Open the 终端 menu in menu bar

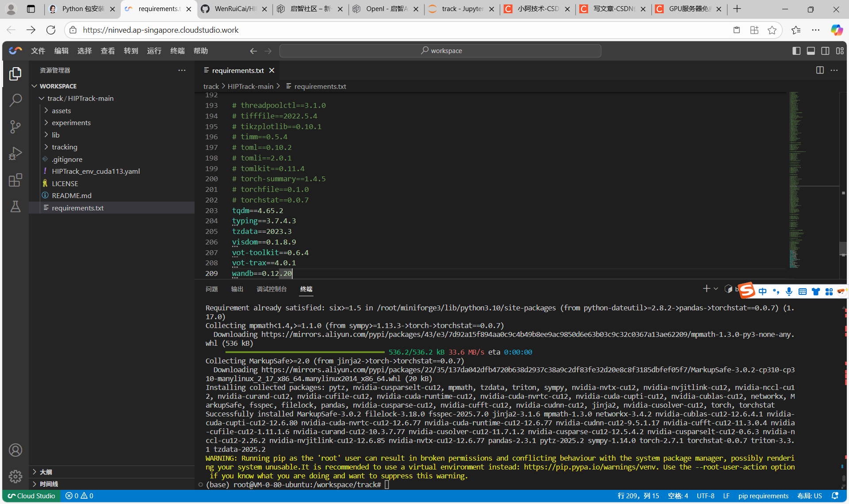click(x=177, y=51)
